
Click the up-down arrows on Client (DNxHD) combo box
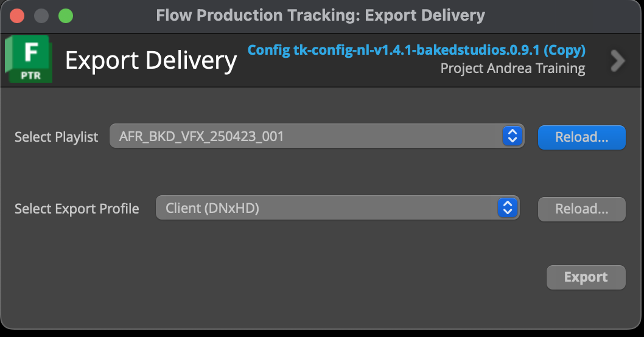pos(507,209)
